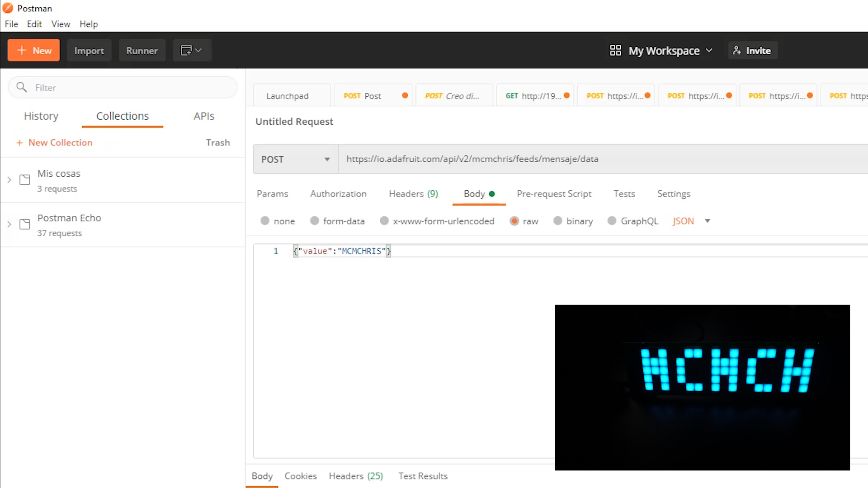
Task: Open the GET http://19... request tab
Action: pyautogui.click(x=535, y=96)
